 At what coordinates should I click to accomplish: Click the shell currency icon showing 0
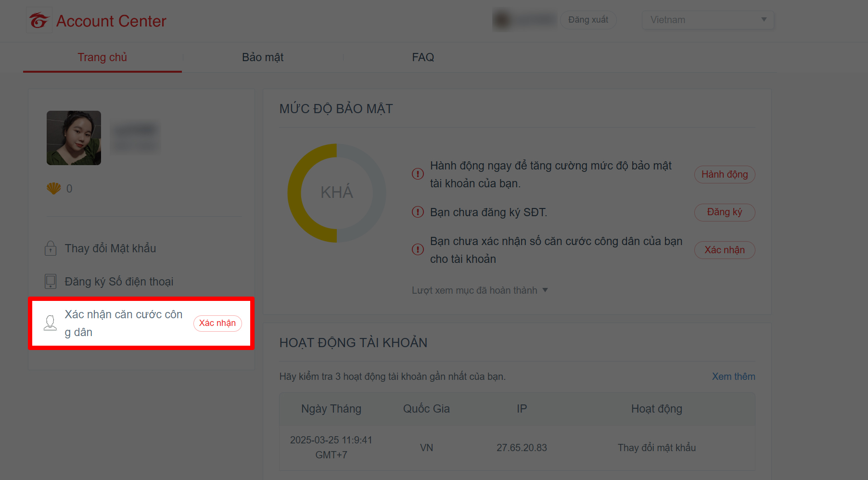(54, 189)
